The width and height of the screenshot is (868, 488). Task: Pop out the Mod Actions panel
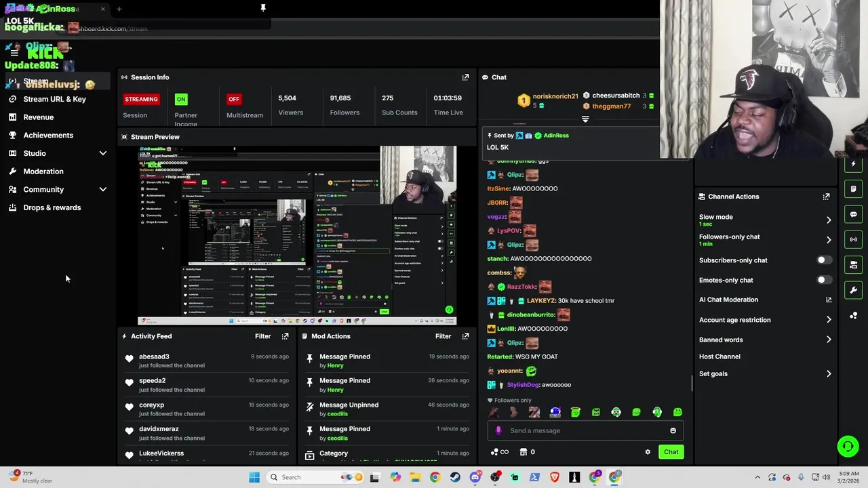click(x=465, y=336)
